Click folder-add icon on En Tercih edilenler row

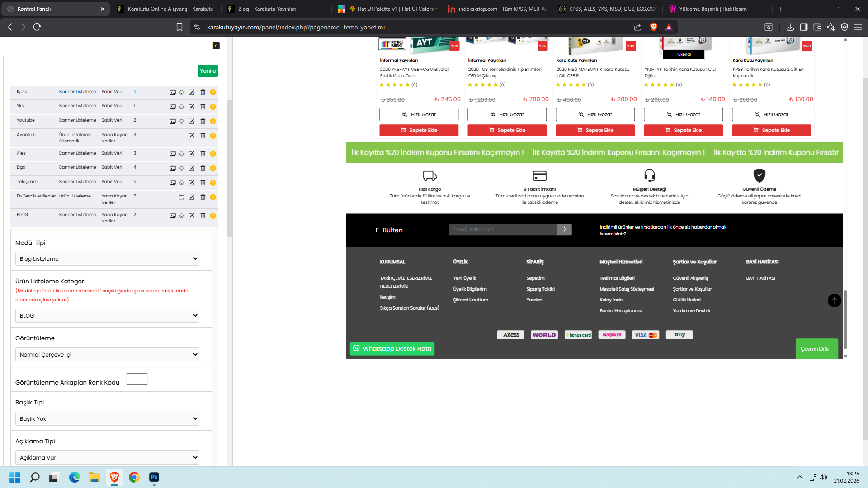(181, 197)
